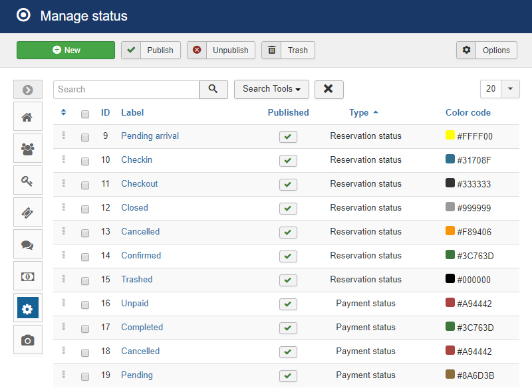Image resolution: width=532 pixels, height=392 pixels.
Task: Open the tags section via sidebar icon
Action: (27, 212)
